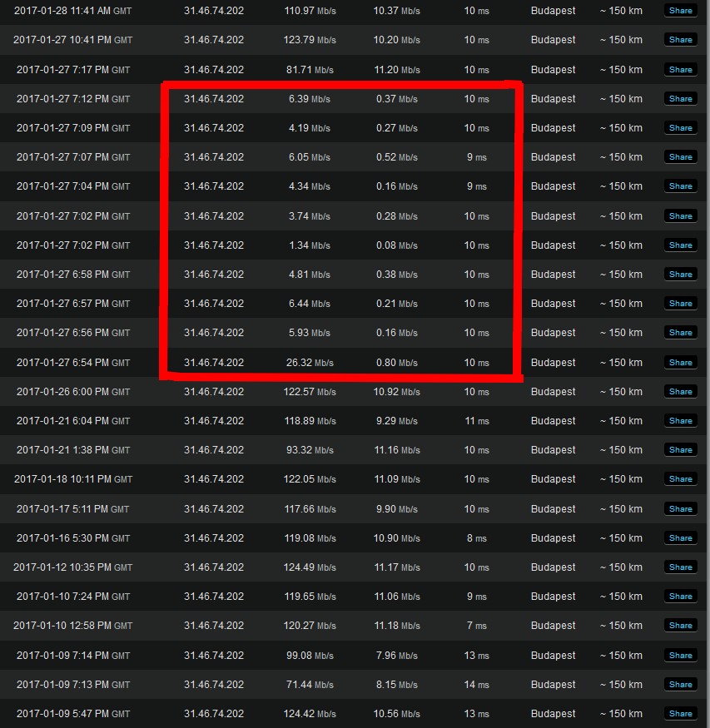Select the 119.65 Mb/s download value
The width and height of the screenshot is (710, 728).
coord(310,597)
